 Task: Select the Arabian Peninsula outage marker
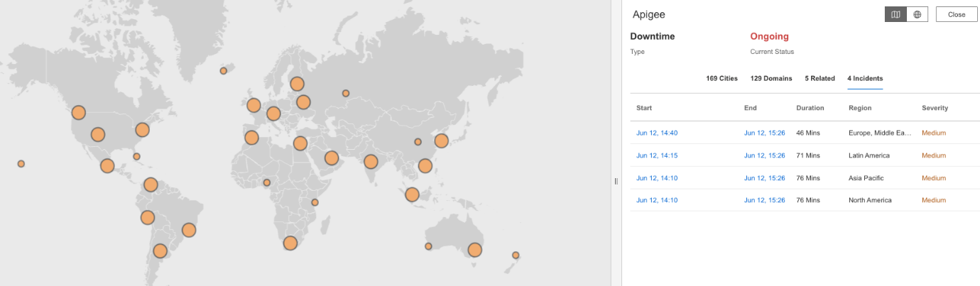331,158
